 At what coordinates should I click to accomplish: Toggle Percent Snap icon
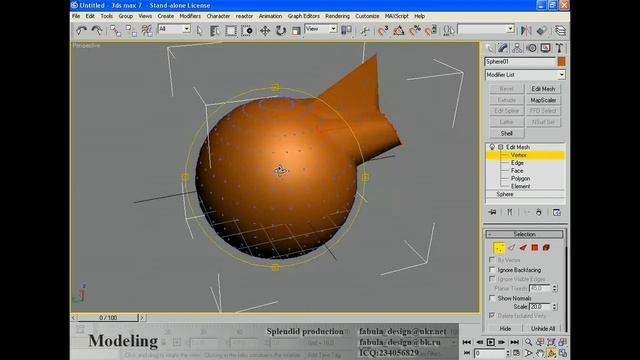tap(415, 31)
